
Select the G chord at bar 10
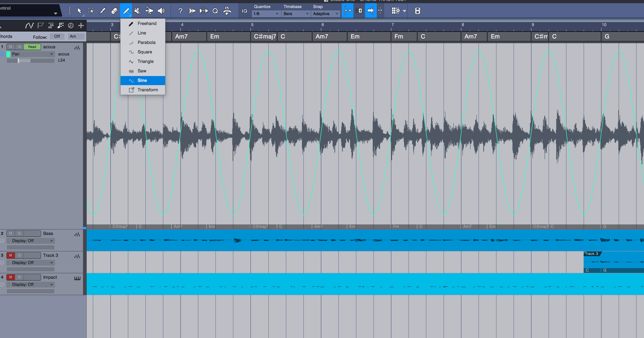[x=622, y=36]
